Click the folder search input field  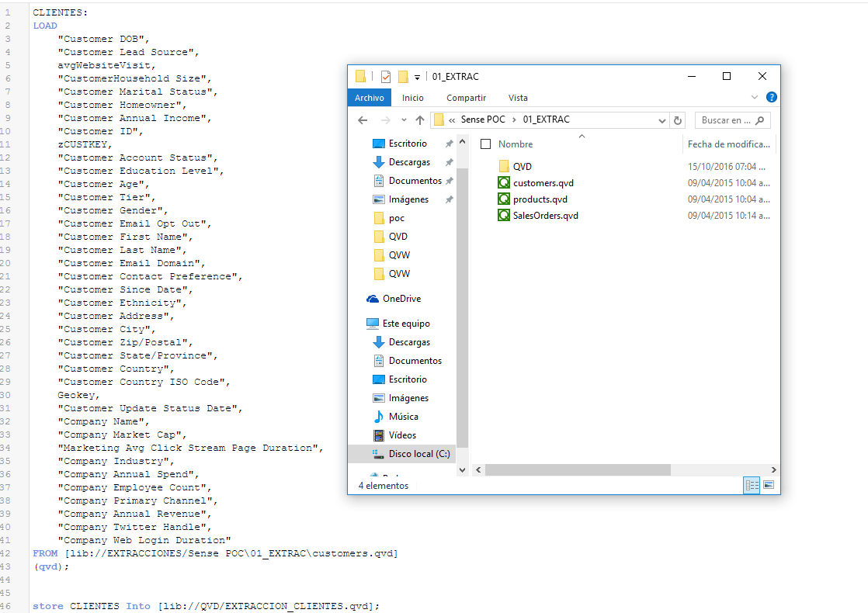[x=727, y=120]
